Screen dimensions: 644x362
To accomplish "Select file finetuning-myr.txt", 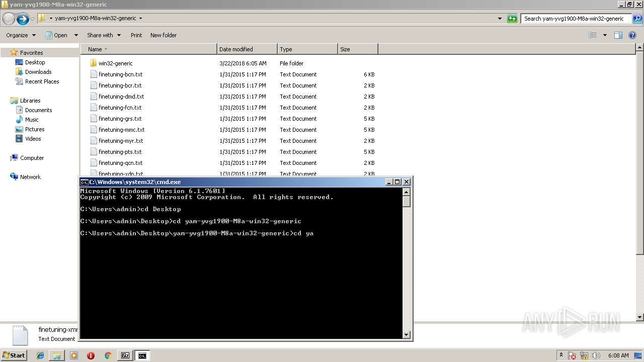I will 121,141.
